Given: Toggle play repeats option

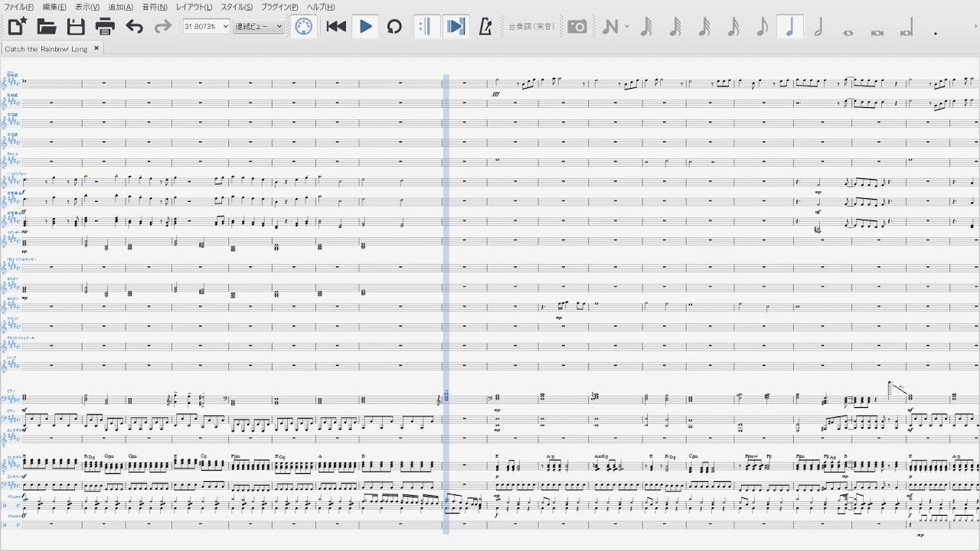Looking at the screenshot, I should (x=425, y=27).
